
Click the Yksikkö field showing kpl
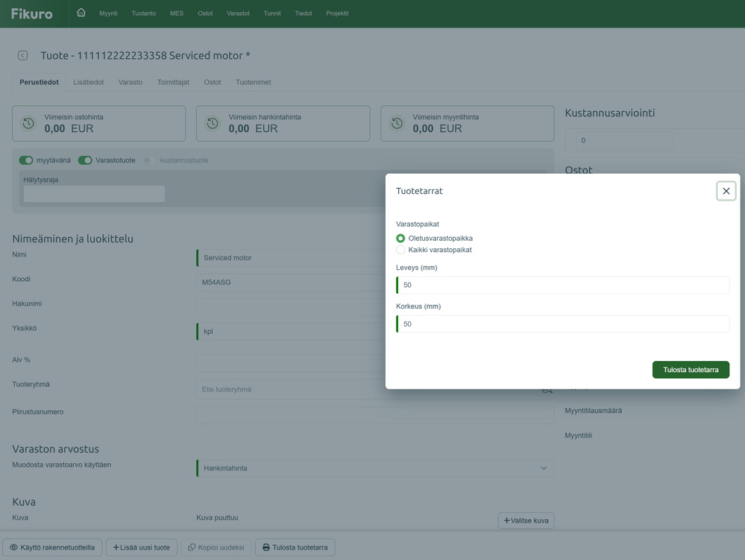(291, 332)
